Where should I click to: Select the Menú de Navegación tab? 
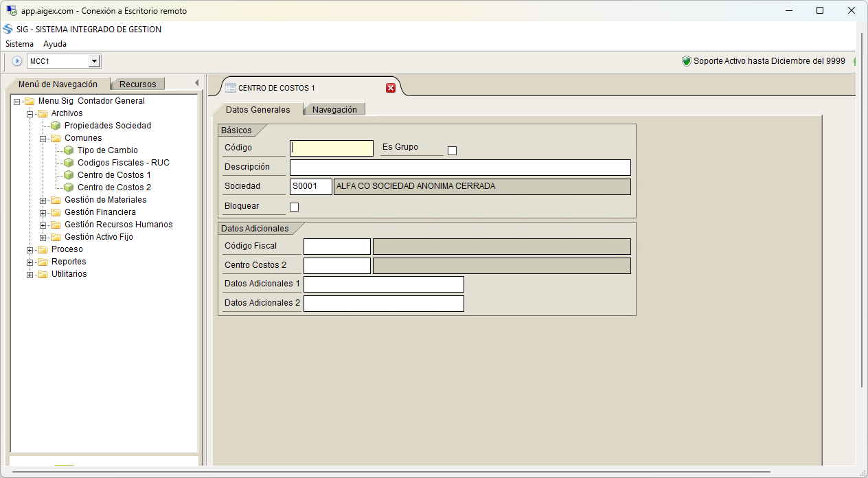point(58,84)
